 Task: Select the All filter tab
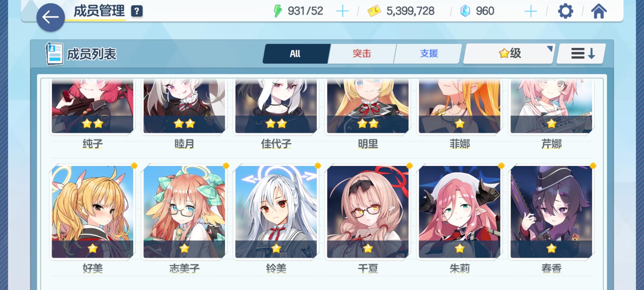point(296,54)
